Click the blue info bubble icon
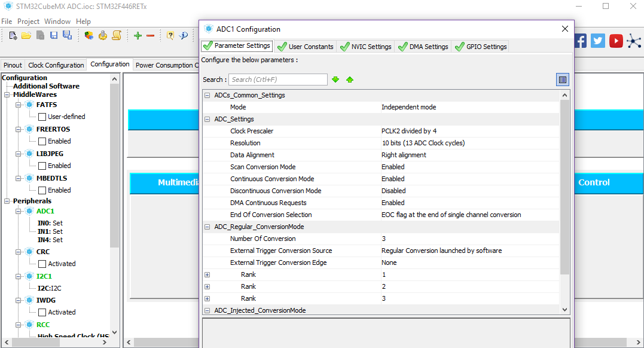Viewport: 644px width, 348px height. [184, 36]
